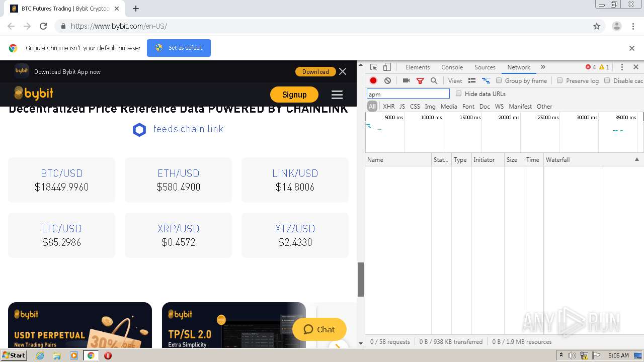Dismiss default browser notification bar
644x362 pixels.
[x=632, y=48]
